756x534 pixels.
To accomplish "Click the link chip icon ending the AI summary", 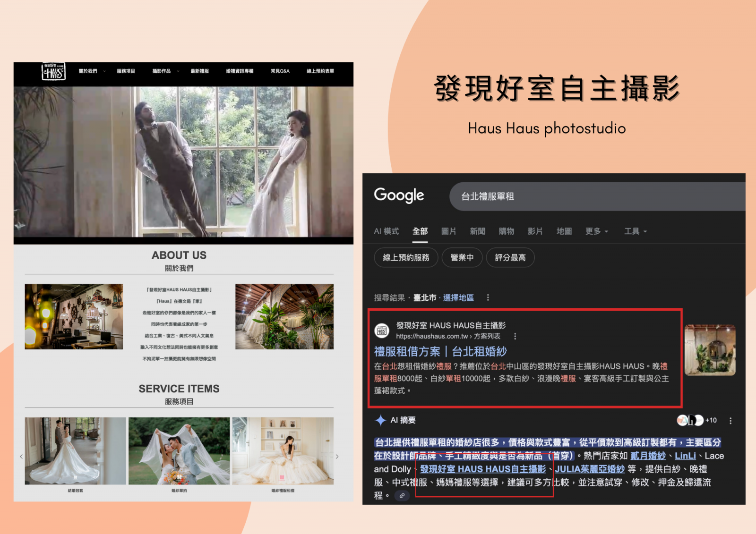I will point(402,496).
